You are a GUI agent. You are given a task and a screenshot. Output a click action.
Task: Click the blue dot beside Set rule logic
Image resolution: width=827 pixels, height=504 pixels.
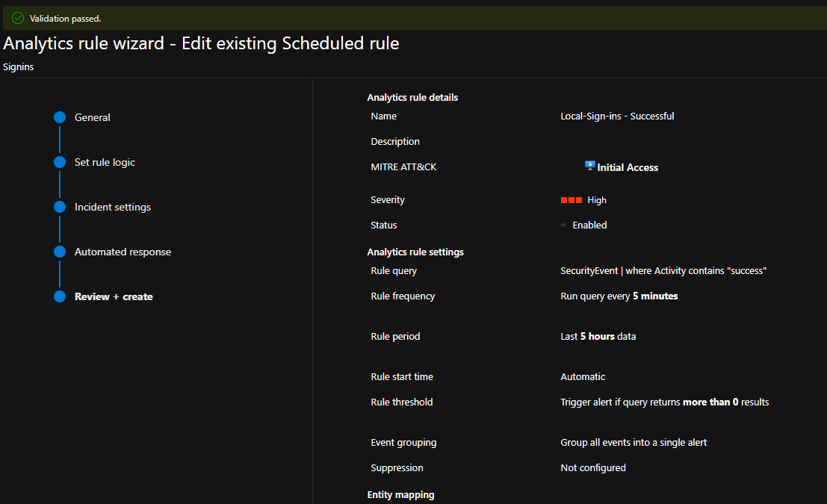pos(60,162)
